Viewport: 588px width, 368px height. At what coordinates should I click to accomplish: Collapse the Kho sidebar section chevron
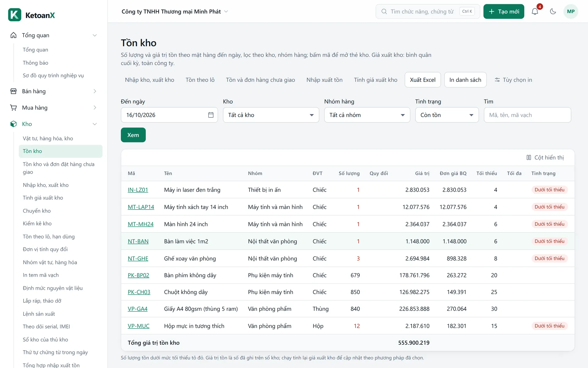click(x=95, y=124)
